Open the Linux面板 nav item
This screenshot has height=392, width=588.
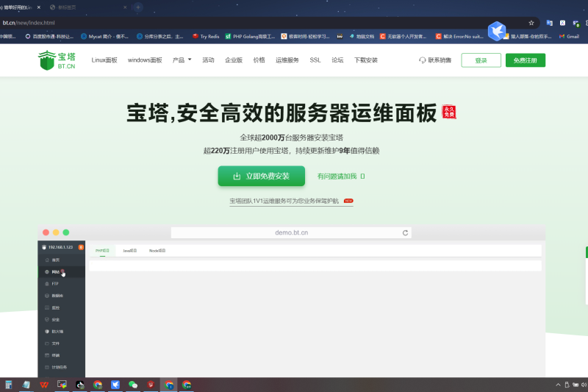tap(104, 60)
